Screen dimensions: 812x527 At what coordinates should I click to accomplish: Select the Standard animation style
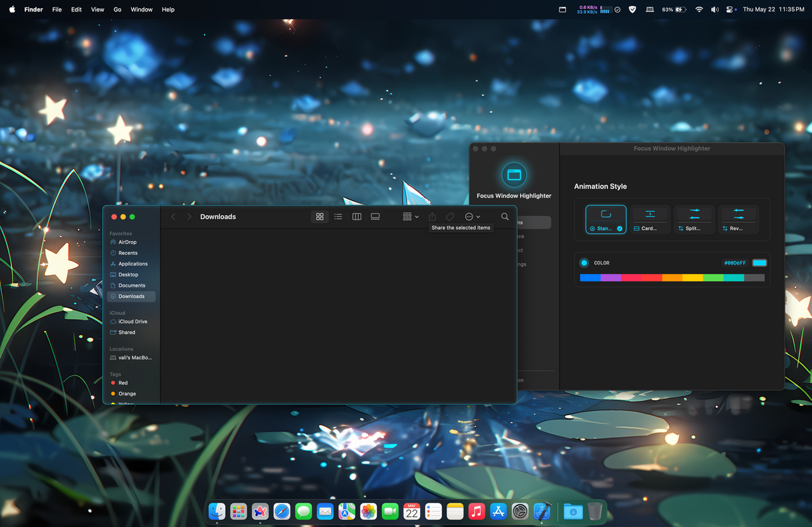(x=606, y=219)
